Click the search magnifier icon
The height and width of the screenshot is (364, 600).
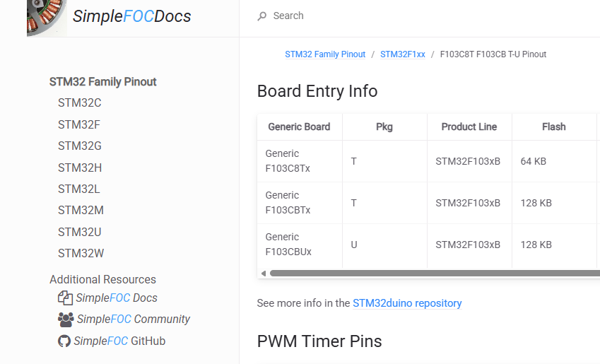click(262, 16)
